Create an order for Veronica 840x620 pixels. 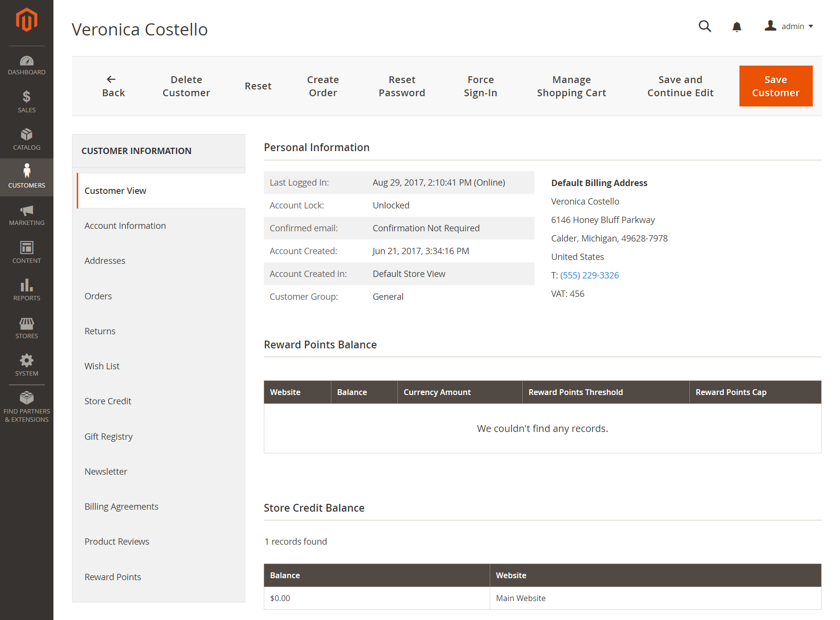pyautogui.click(x=323, y=86)
